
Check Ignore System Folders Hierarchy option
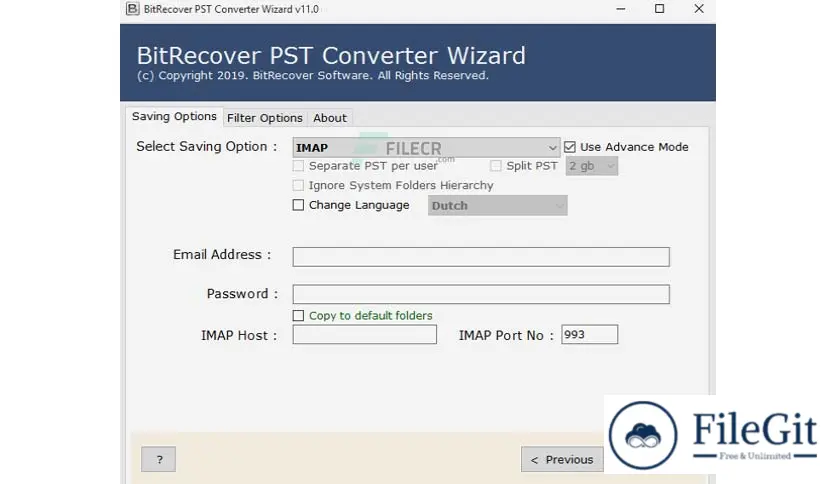coord(299,185)
